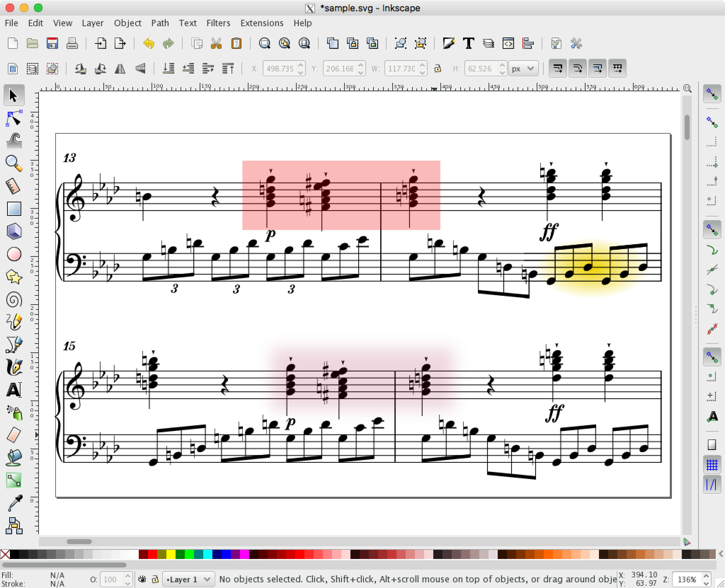
Task: Open the Object menu
Action: 128,23
